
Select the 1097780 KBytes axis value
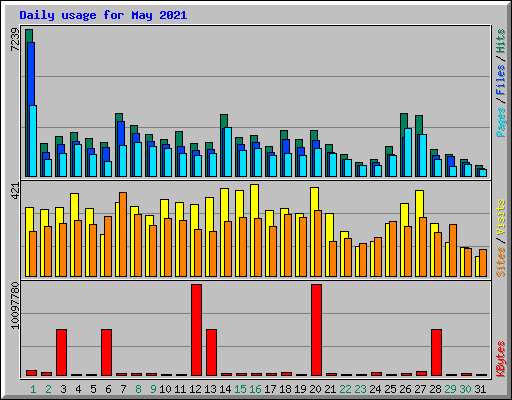(15, 305)
